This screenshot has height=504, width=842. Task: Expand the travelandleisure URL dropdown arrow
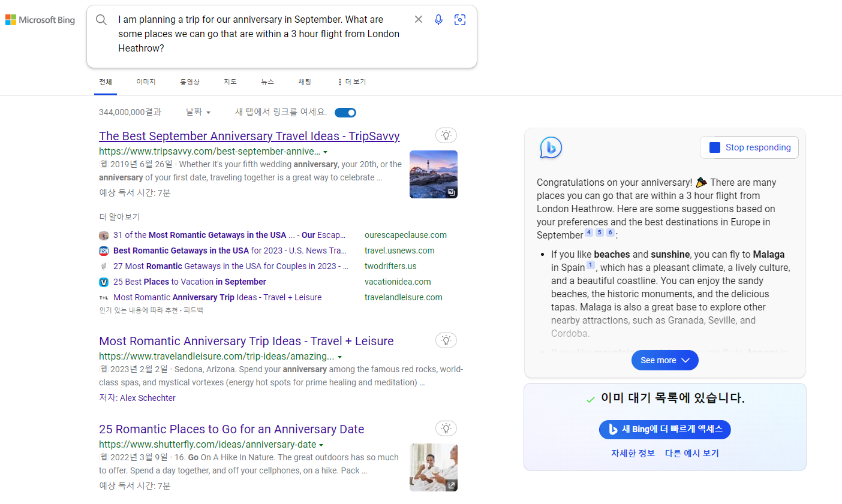click(x=340, y=357)
